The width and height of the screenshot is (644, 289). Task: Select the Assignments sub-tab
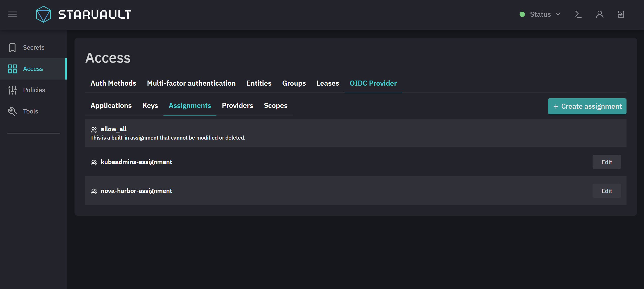190,105
